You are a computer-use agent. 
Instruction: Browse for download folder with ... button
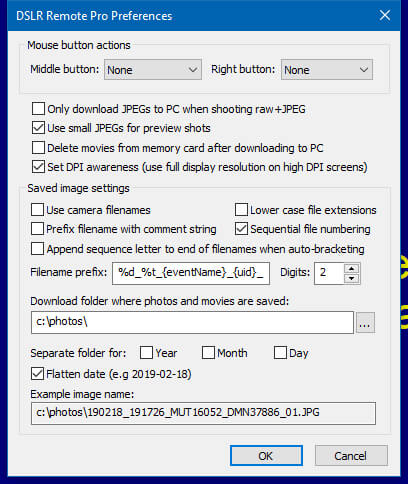pos(365,323)
